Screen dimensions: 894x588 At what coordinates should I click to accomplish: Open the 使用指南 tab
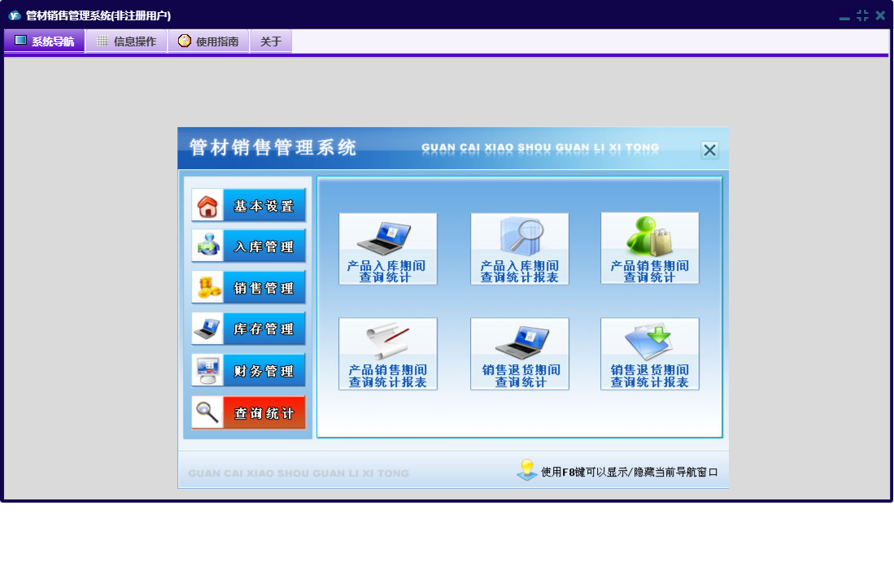coord(208,41)
